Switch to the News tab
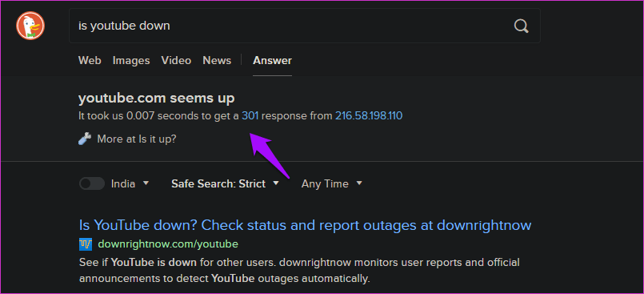This screenshot has height=294, width=644. 217,60
